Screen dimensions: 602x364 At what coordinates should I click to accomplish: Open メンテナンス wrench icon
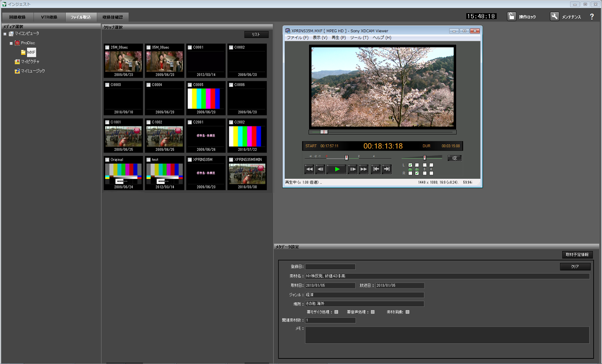pos(555,16)
